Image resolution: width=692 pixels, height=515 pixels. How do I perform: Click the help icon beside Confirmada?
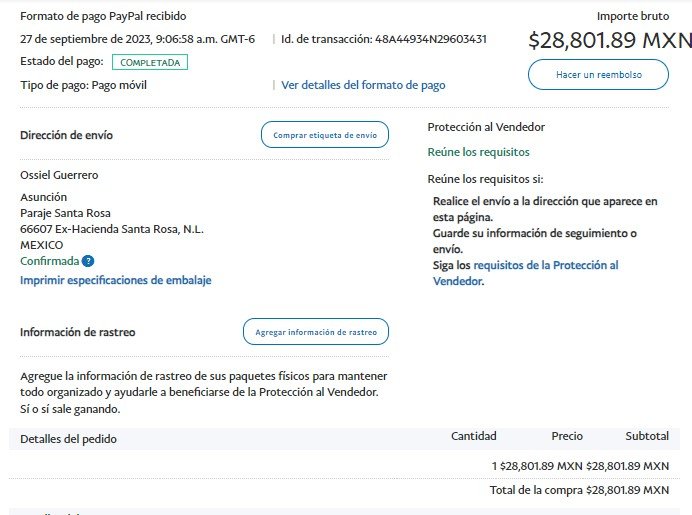click(x=88, y=261)
